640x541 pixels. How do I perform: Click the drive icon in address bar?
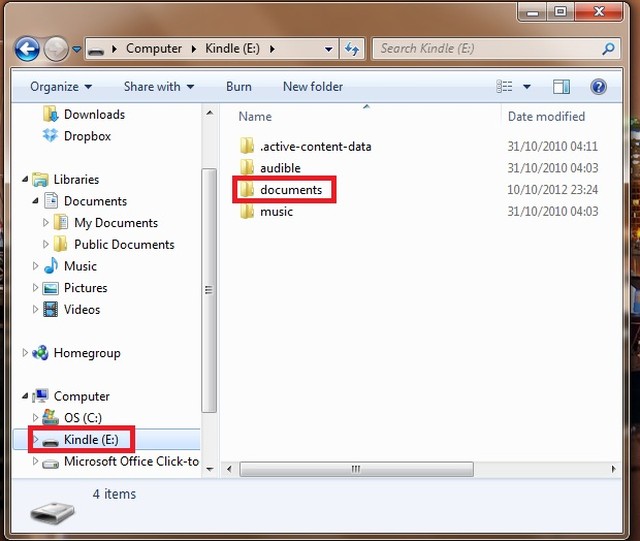click(96, 50)
